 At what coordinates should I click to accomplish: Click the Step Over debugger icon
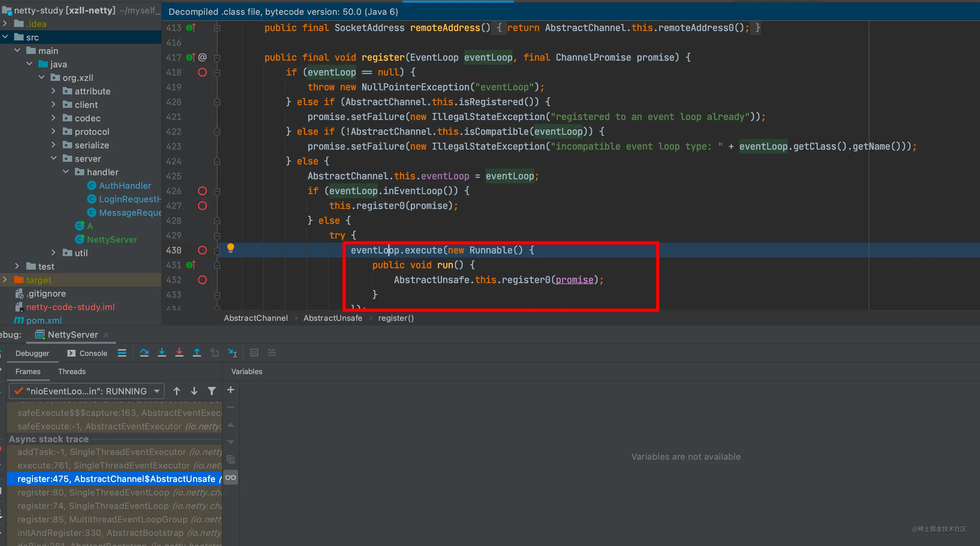144,353
